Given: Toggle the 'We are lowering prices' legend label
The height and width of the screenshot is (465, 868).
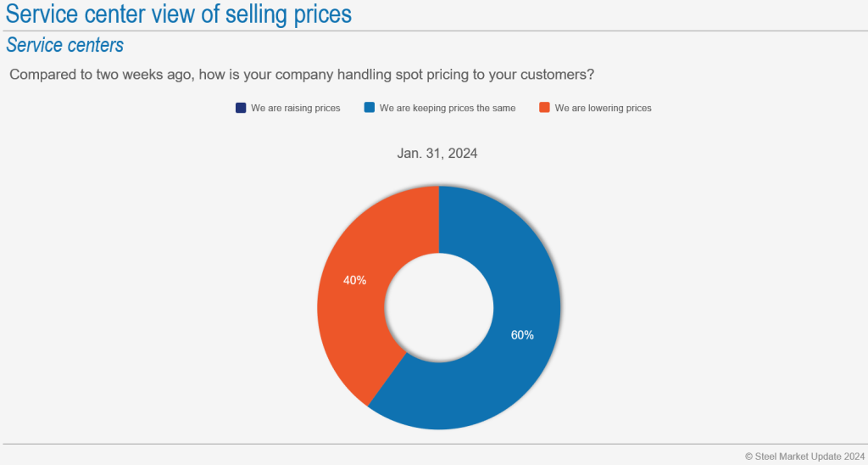Looking at the screenshot, I should pos(603,109).
